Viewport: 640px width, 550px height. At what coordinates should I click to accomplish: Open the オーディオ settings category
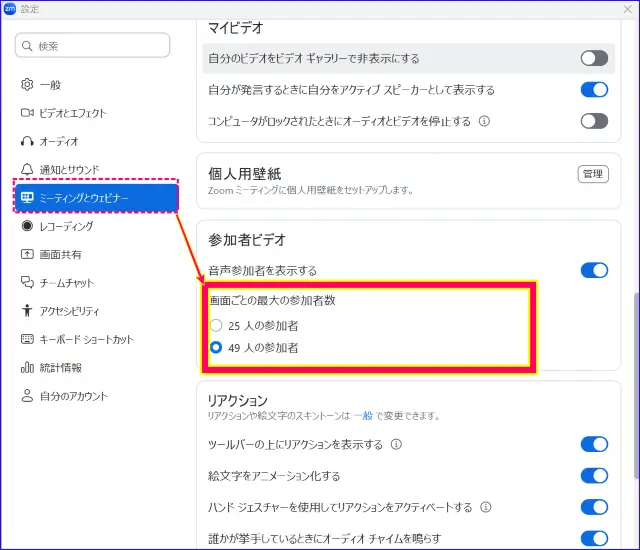click(x=97, y=141)
